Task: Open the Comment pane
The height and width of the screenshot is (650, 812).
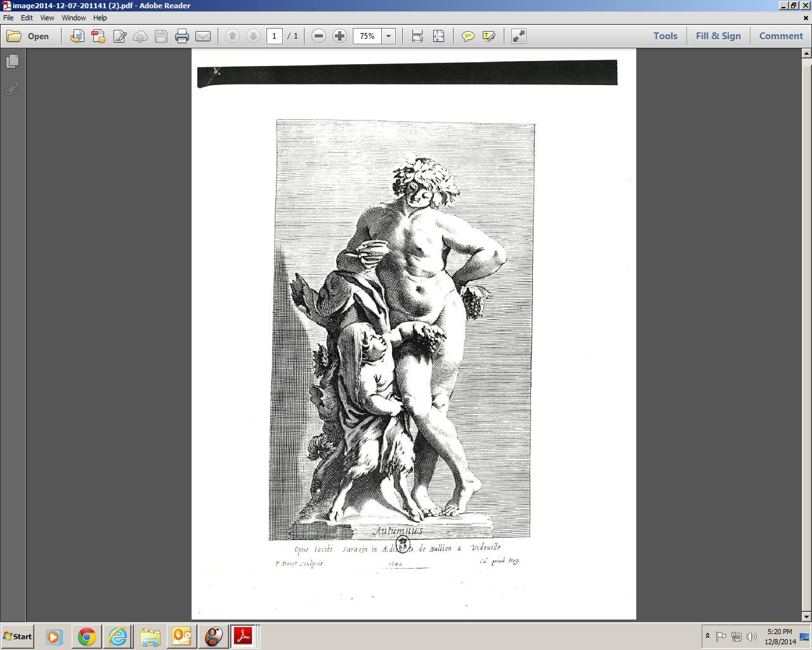Action: [x=781, y=36]
